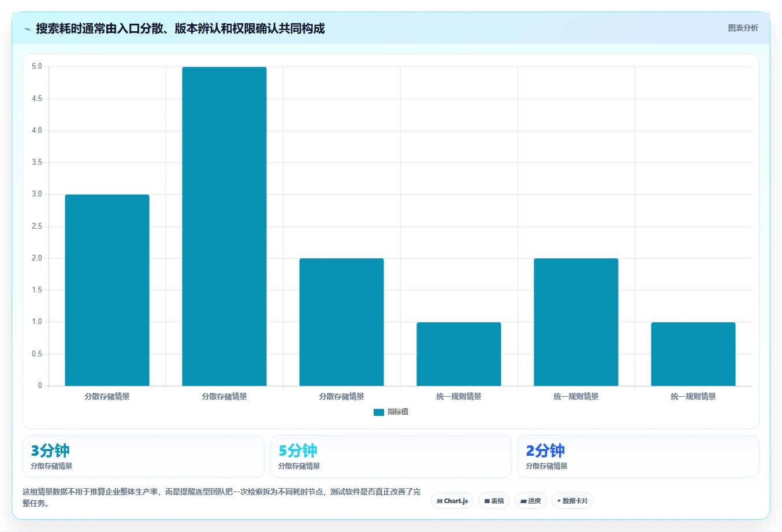This screenshot has width=782, height=532.
Task: Click the tallest bar reaching 5.0
Action: [224, 226]
